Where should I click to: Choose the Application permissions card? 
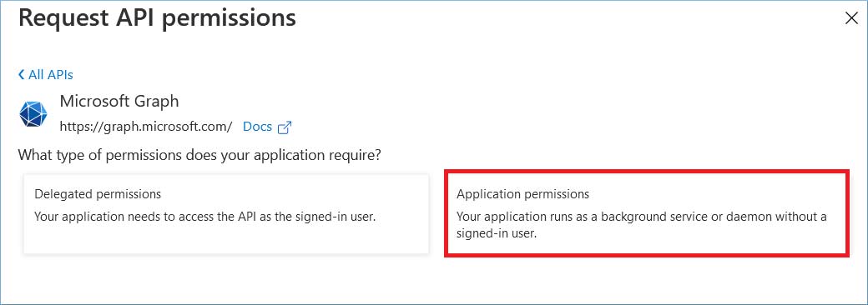(646, 214)
